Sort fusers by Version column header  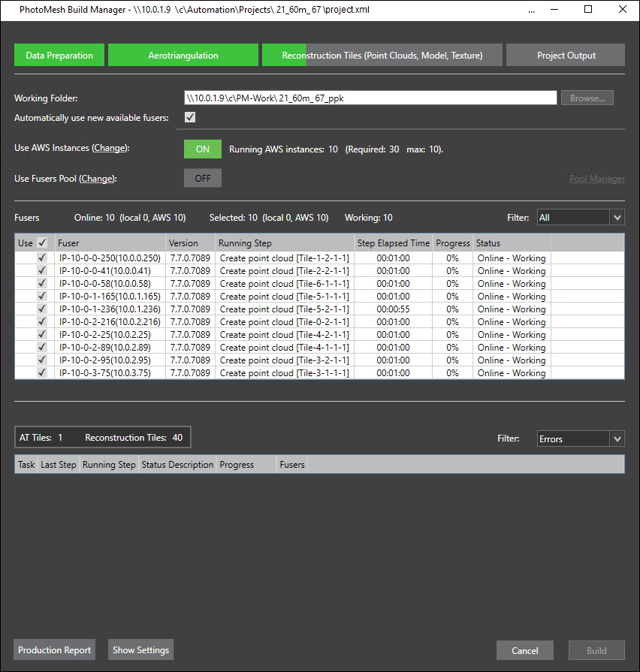[190, 243]
